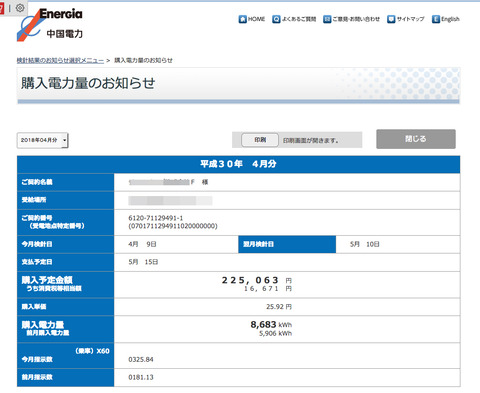Click the amount 225,063 円
The width and height of the screenshot is (480, 393).
pyautogui.click(x=257, y=280)
